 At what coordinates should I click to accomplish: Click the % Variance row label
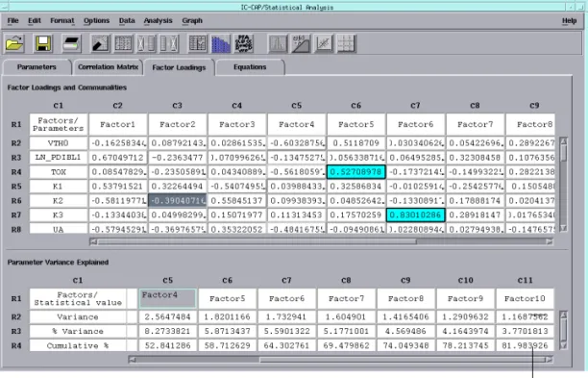(78, 331)
